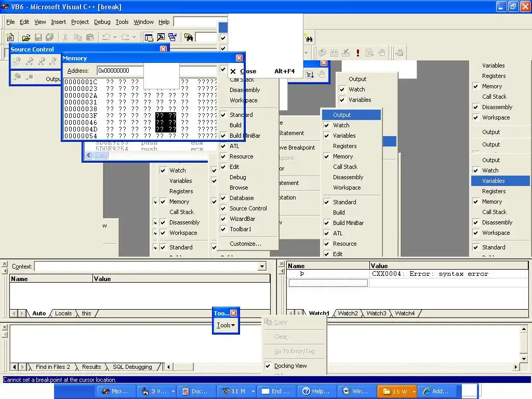
Task: Toggle the Source Control checked menu entry
Action: (248, 208)
